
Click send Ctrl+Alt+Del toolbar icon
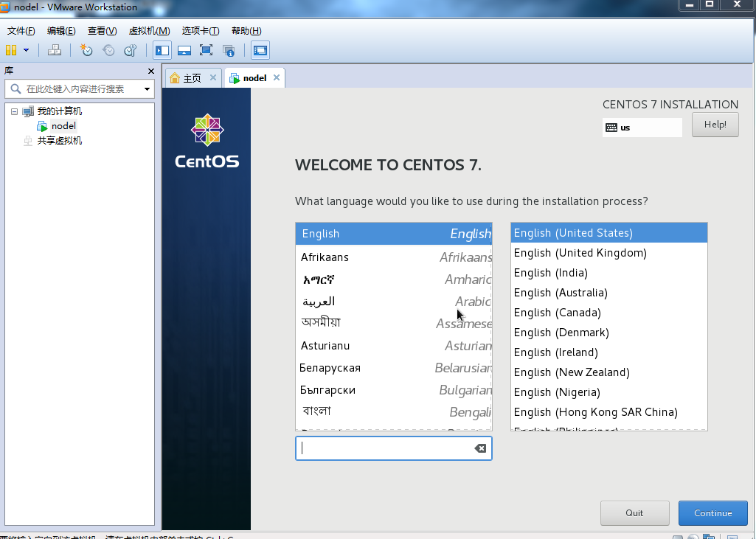coord(55,50)
